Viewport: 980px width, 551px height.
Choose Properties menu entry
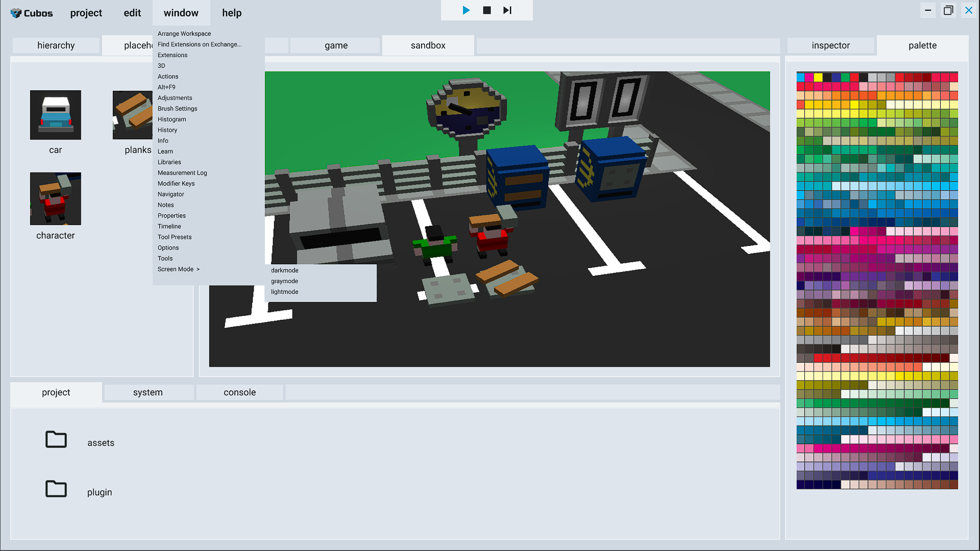(x=171, y=216)
